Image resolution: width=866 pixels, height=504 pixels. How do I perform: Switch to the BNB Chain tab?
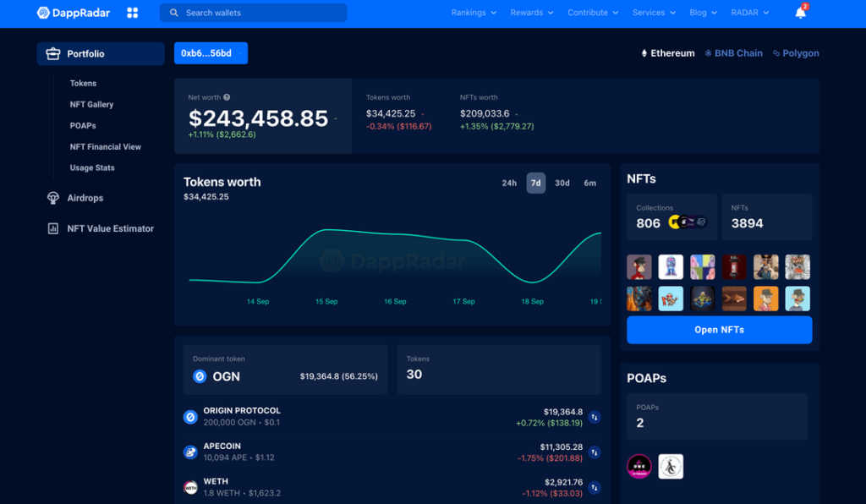tap(733, 53)
